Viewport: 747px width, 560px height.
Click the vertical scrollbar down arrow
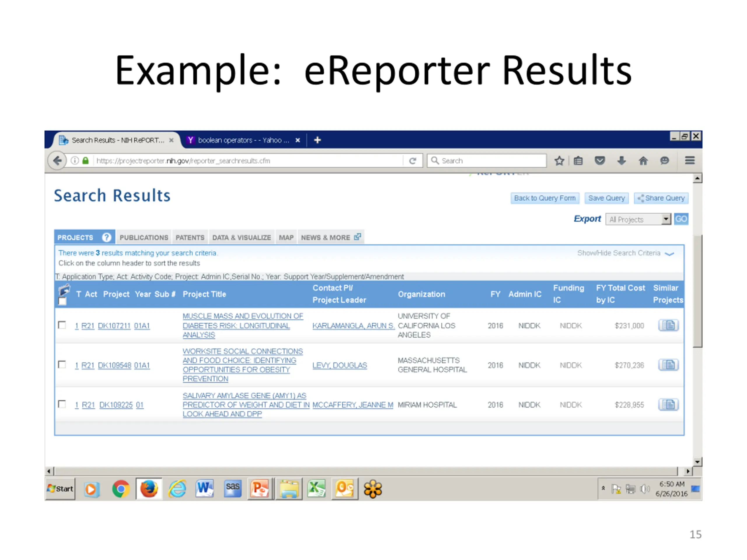(697, 461)
